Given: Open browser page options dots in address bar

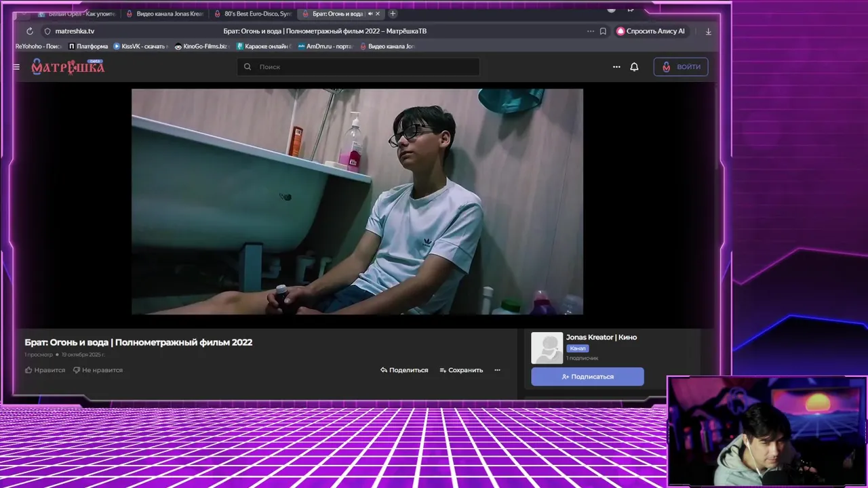Looking at the screenshot, I should 591,31.
